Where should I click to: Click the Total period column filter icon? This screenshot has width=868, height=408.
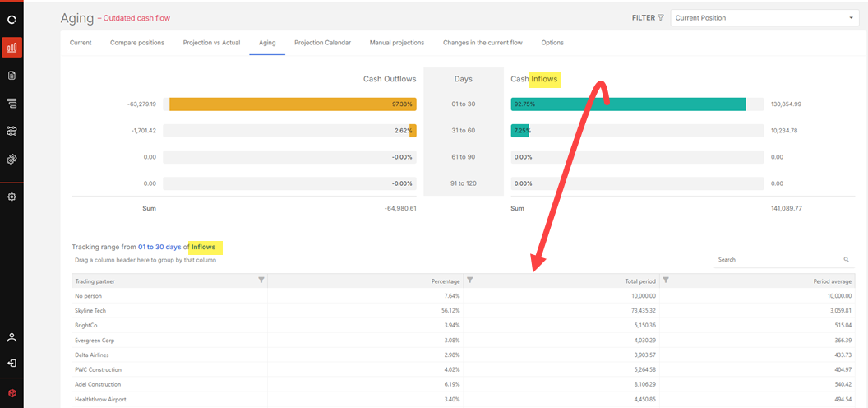(665, 280)
